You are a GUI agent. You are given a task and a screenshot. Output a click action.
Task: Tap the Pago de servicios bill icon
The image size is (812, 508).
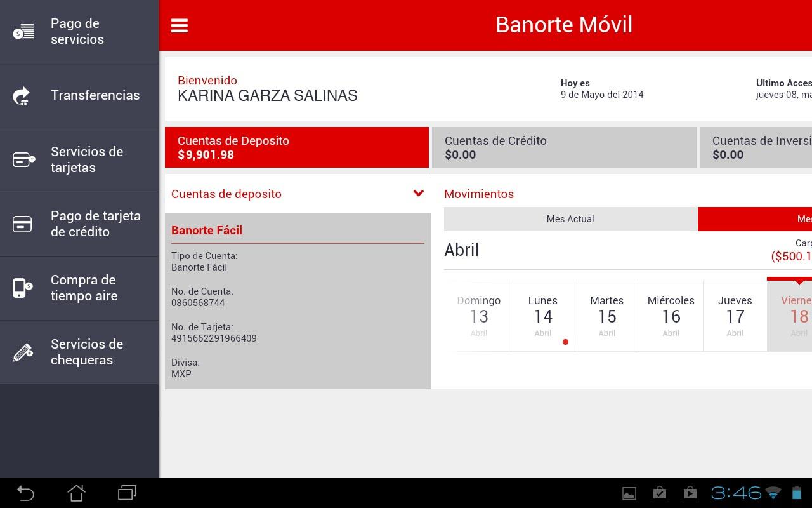(x=23, y=32)
